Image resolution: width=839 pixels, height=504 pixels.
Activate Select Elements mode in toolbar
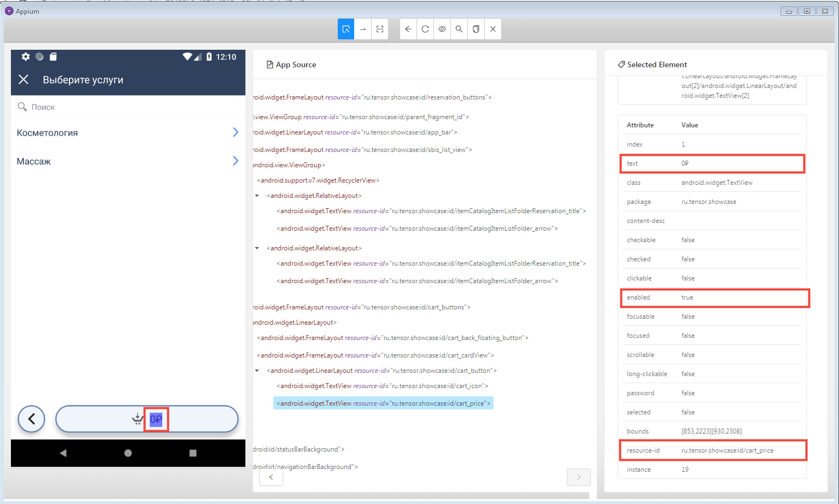click(x=346, y=29)
